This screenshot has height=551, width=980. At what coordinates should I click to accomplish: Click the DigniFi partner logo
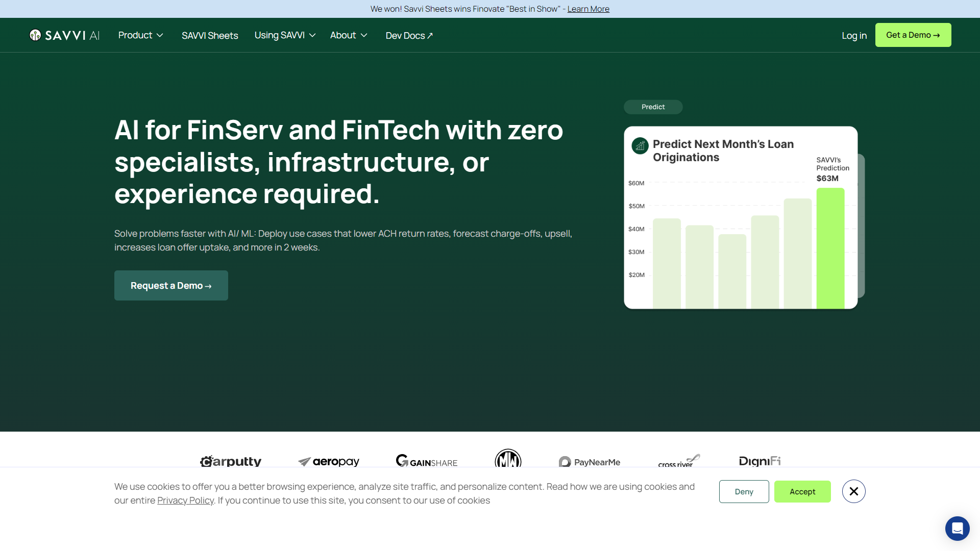point(760,461)
